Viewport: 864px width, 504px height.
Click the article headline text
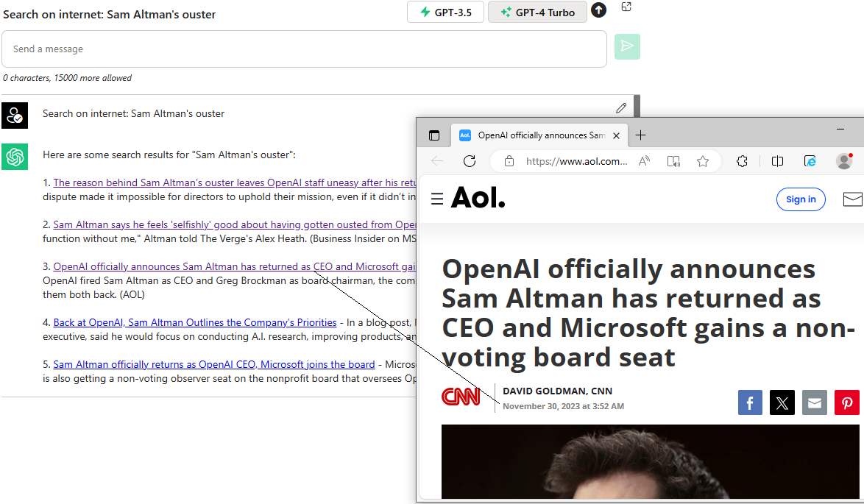pos(648,313)
